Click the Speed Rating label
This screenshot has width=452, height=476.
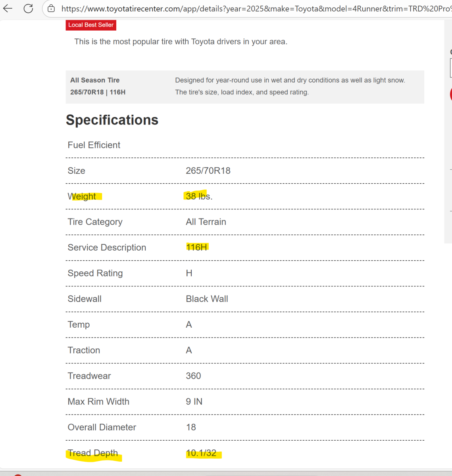[x=95, y=273]
